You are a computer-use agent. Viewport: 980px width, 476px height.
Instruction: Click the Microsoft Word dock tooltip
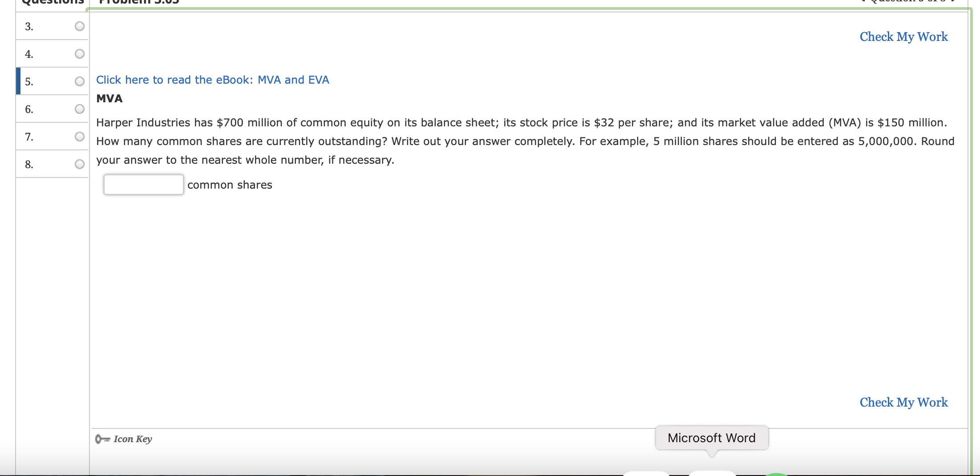pos(712,438)
